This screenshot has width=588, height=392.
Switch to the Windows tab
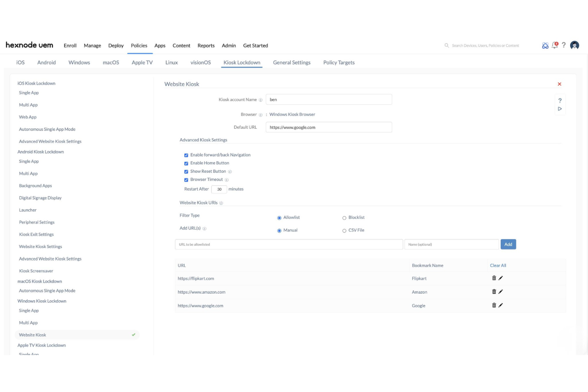pyautogui.click(x=79, y=62)
